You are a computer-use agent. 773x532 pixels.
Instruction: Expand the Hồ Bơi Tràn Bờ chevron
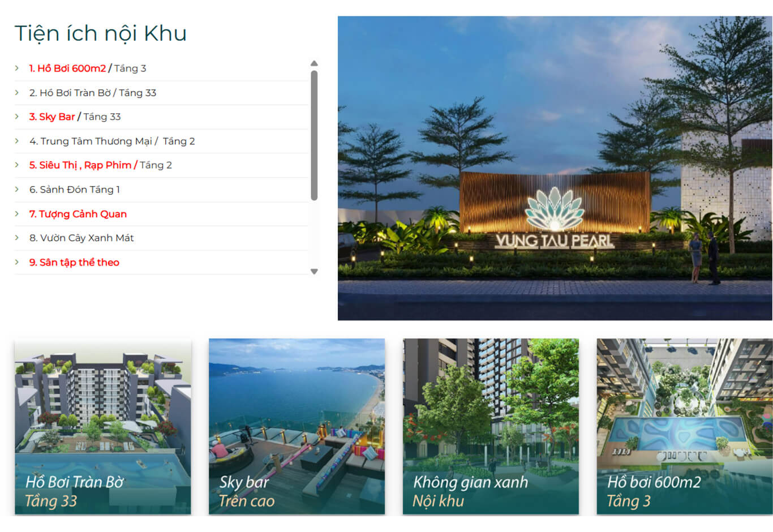click(17, 92)
